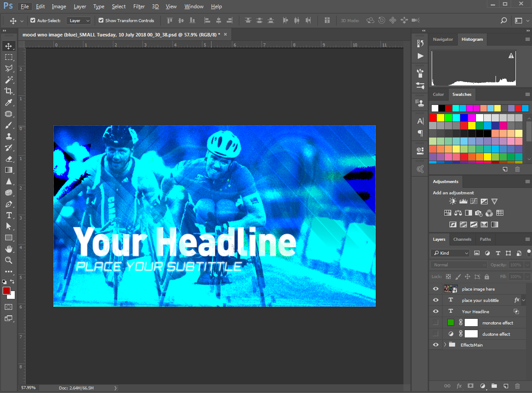Screen dimensions: 532x393
Task: Toggle the layer filter on/off switch
Action: (x=529, y=252)
